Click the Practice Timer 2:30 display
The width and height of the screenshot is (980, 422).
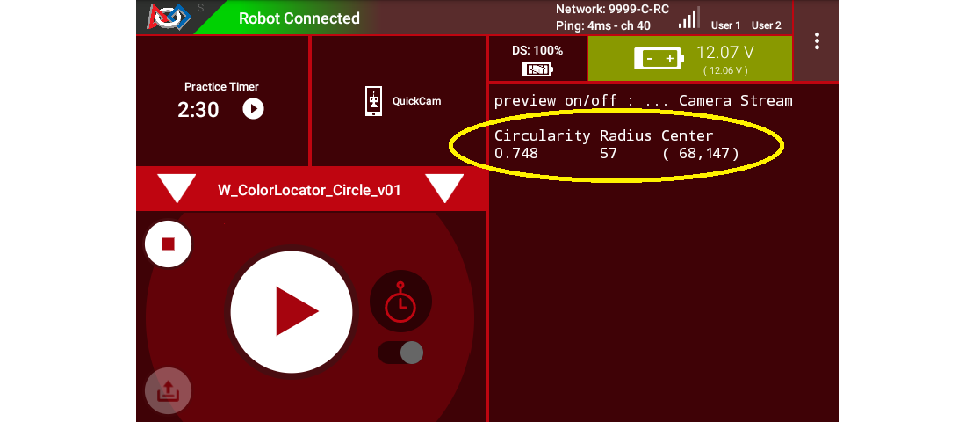[198, 110]
